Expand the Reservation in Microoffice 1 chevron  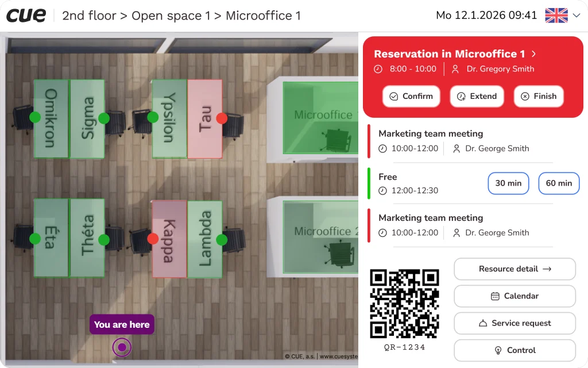533,54
